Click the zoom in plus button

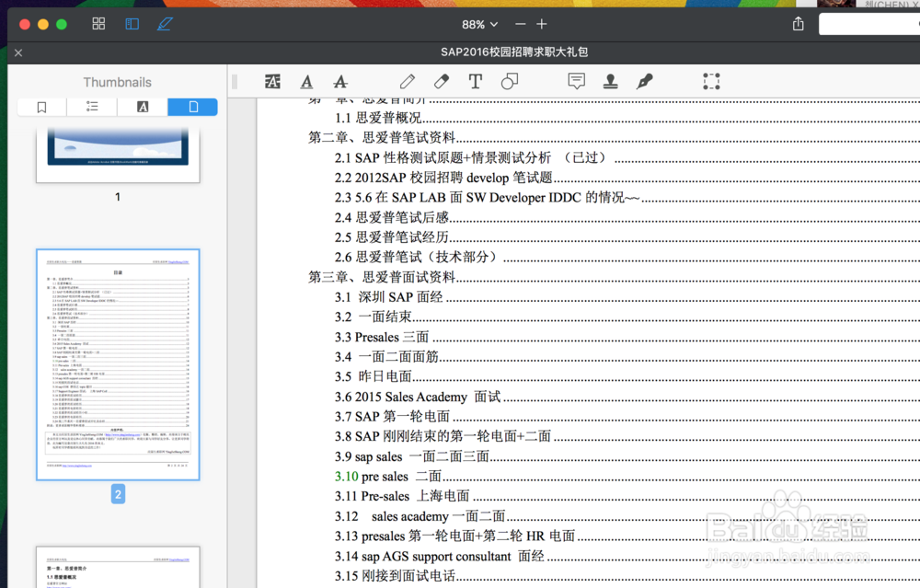tap(542, 24)
